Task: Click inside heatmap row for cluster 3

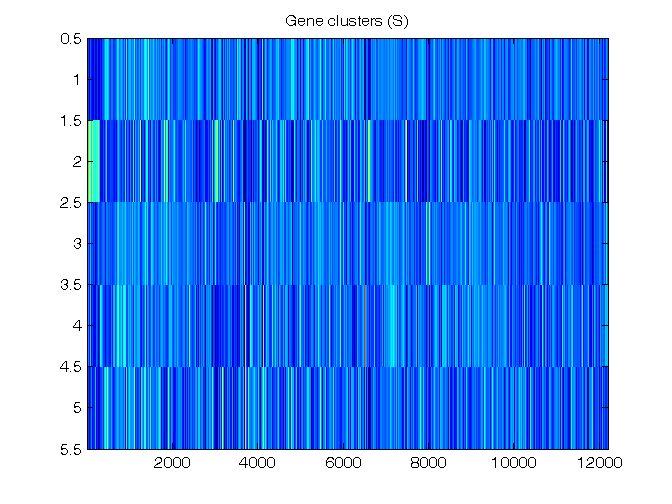Action: pos(347,244)
